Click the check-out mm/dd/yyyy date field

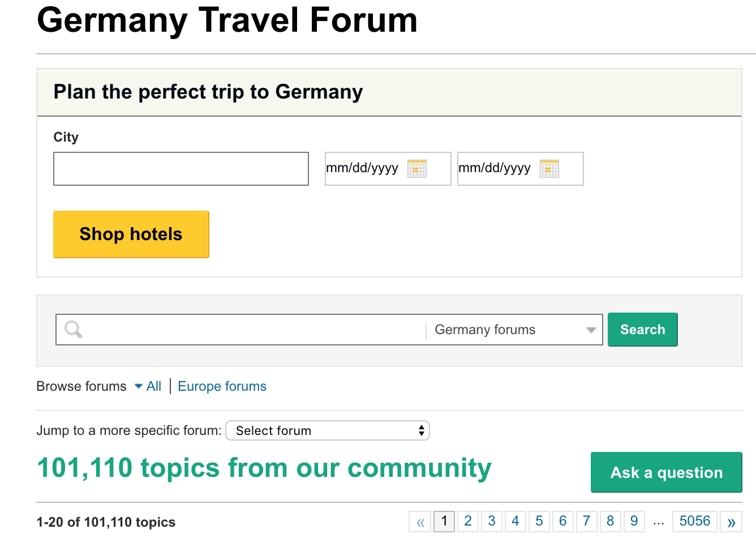pos(495,169)
